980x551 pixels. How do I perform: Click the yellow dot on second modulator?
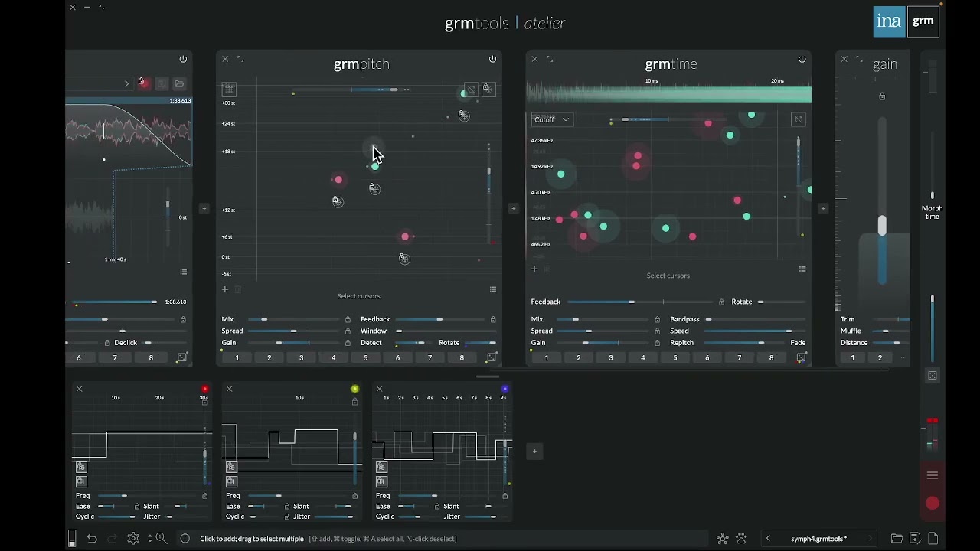coord(354,389)
